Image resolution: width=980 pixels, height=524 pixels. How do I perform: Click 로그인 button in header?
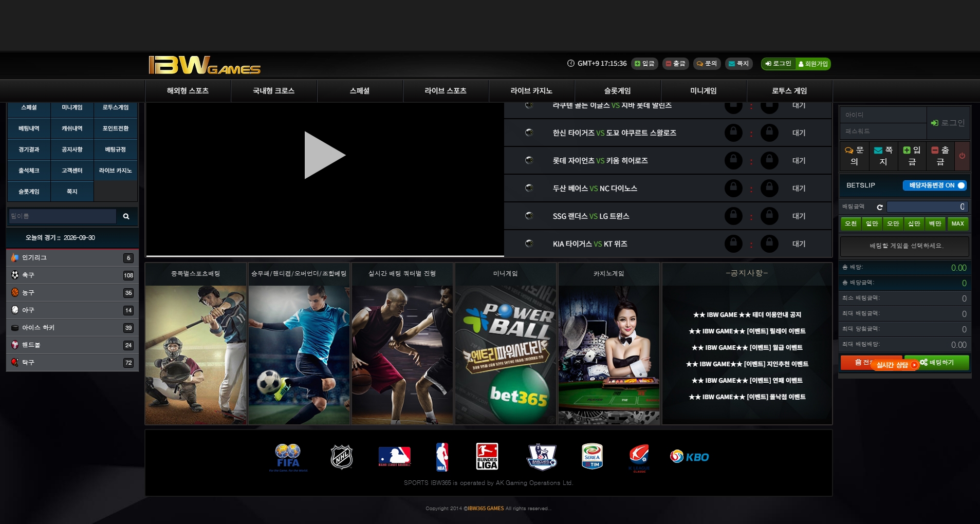pyautogui.click(x=778, y=64)
